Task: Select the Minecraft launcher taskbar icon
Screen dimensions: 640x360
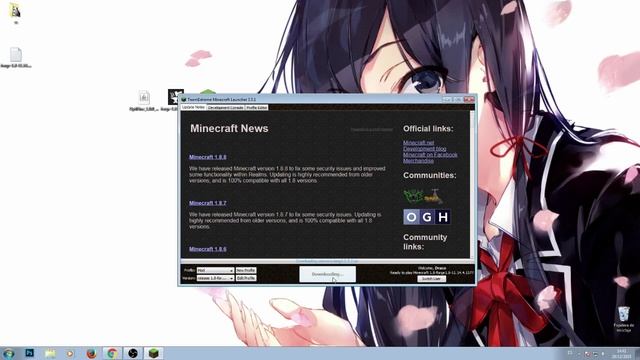Action: (153, 353)
